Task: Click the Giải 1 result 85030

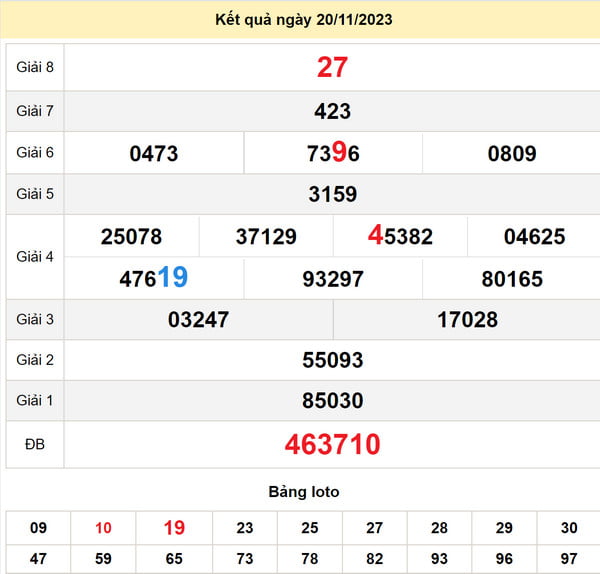Action: click(332, 401)
